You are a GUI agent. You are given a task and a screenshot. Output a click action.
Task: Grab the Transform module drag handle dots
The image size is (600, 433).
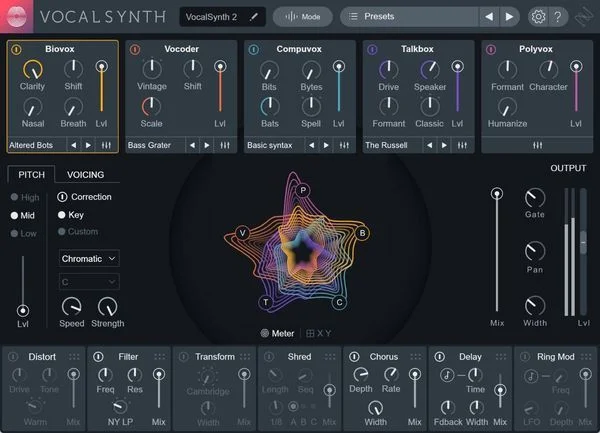tap(245, 357)
